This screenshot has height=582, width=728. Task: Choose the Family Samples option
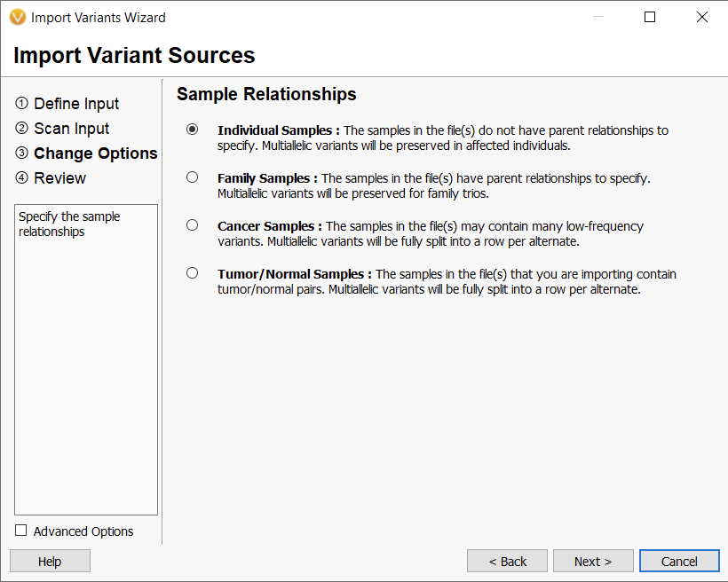(x=193, y=177)
